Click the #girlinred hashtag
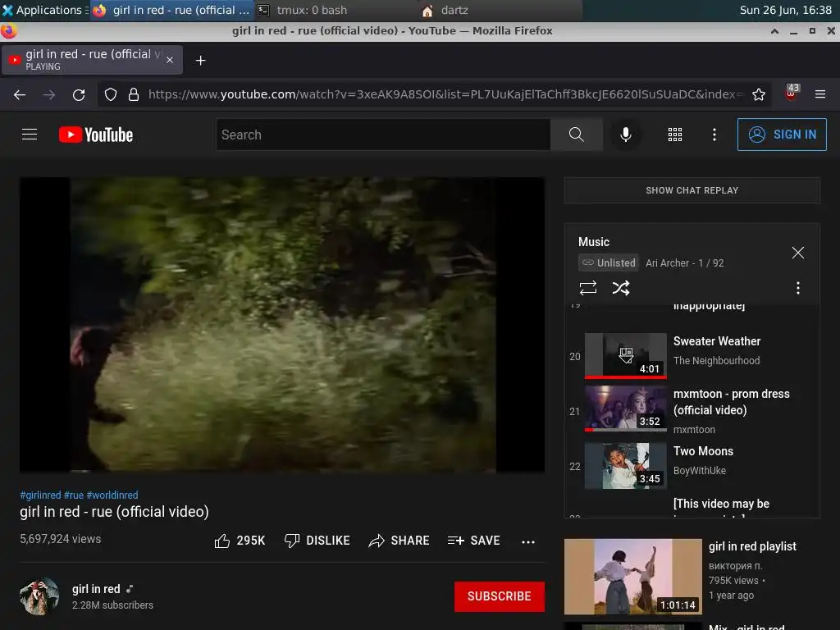The image size is (840, 630). coord(40,495)
